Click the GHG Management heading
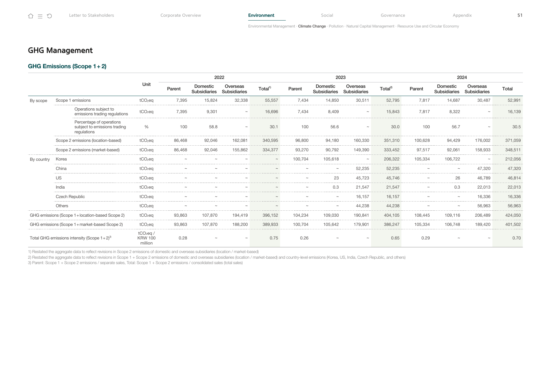Screen dimensions: 551x392 [60, 51]
